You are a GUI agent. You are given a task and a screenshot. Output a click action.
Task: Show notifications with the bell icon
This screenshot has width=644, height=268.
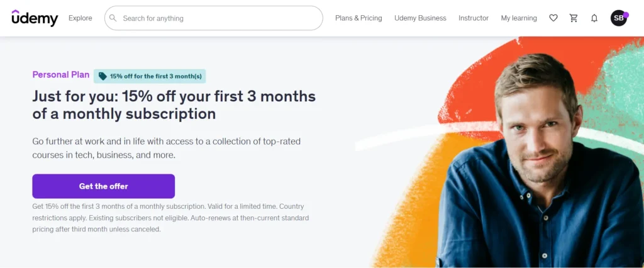tap(594, 18)
